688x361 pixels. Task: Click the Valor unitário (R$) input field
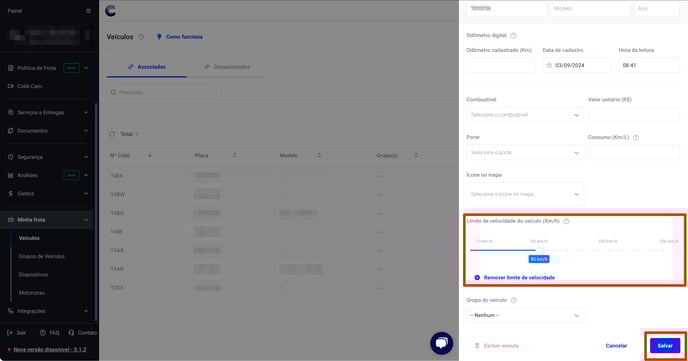(x=634, y=115)
